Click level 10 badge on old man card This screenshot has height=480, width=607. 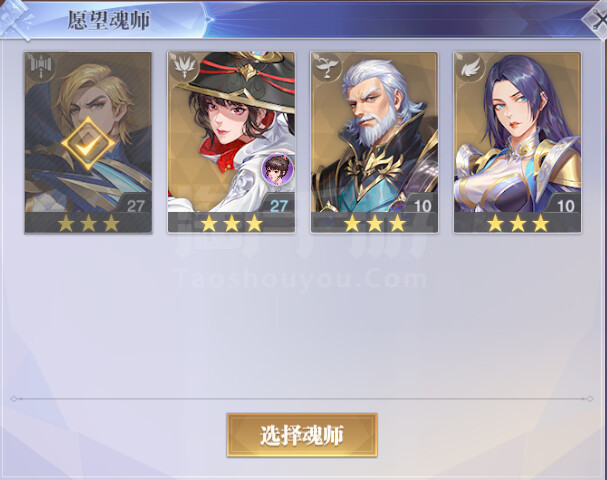[x=422, y=206]
